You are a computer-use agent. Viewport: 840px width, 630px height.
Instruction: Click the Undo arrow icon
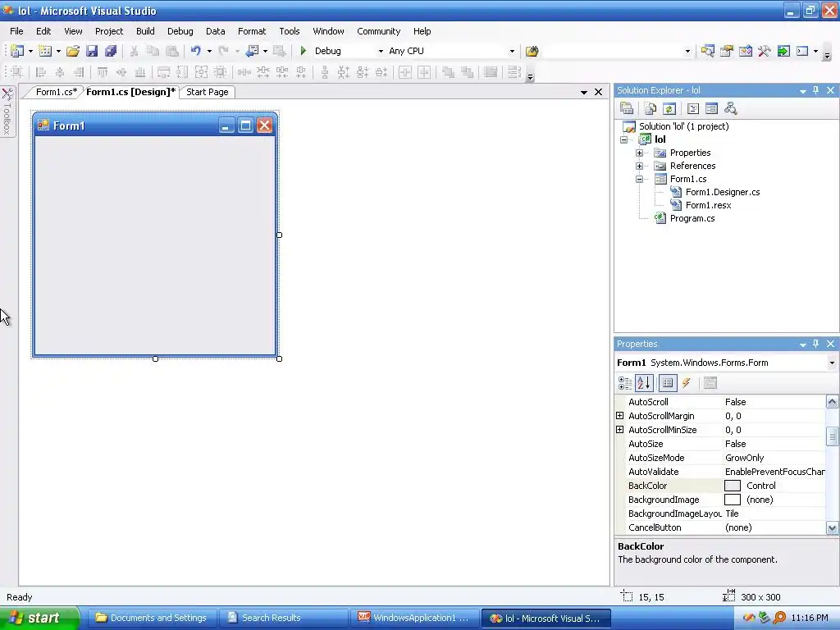coord(195,51)
